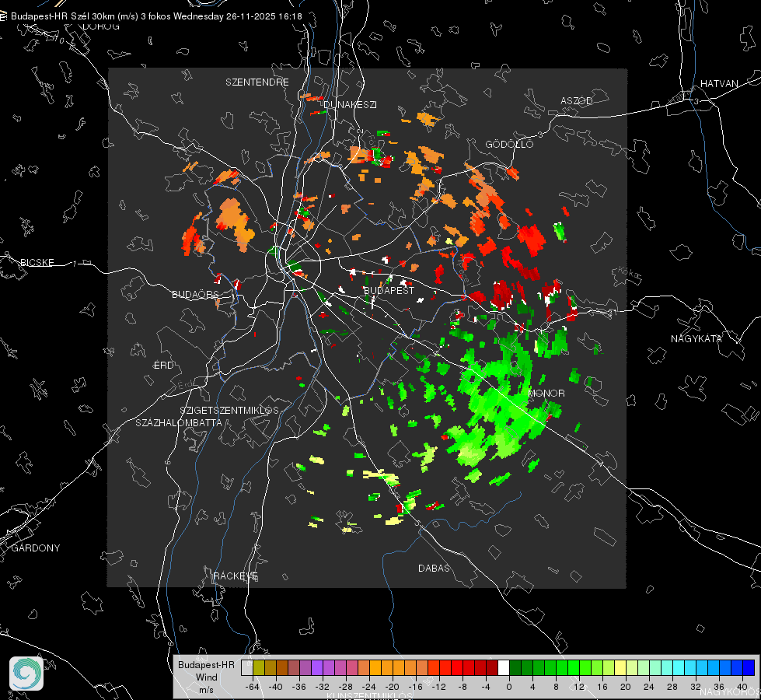Select the RÁCKEVE label

tap(236, 576)
